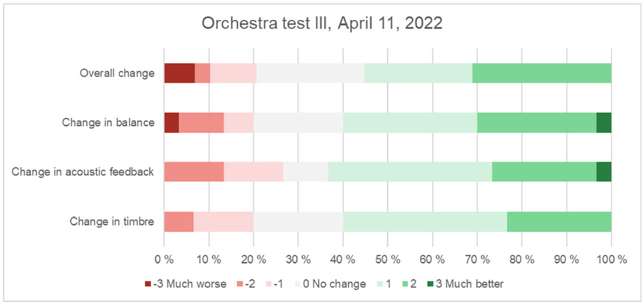
Task: Select the 'Change in balance' axis label
Action: tap(108, 122)
